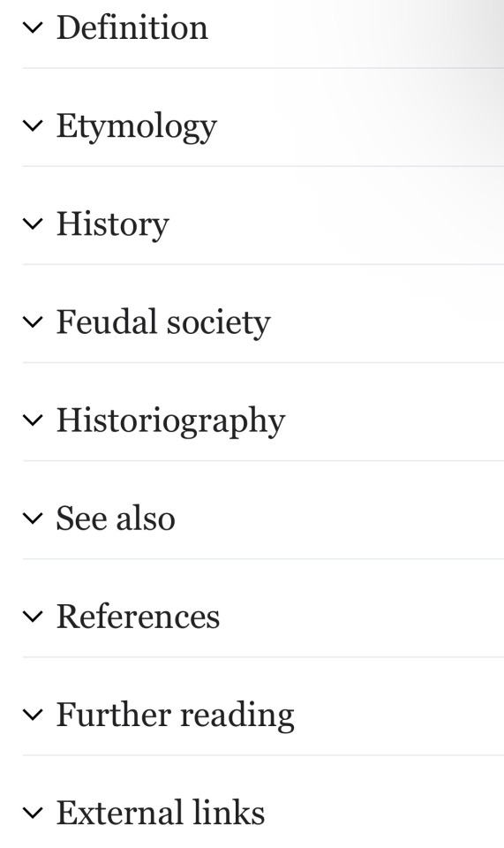Click the chevron next to See also
This screenshot has height=848, width=504.
click(33, 519)
